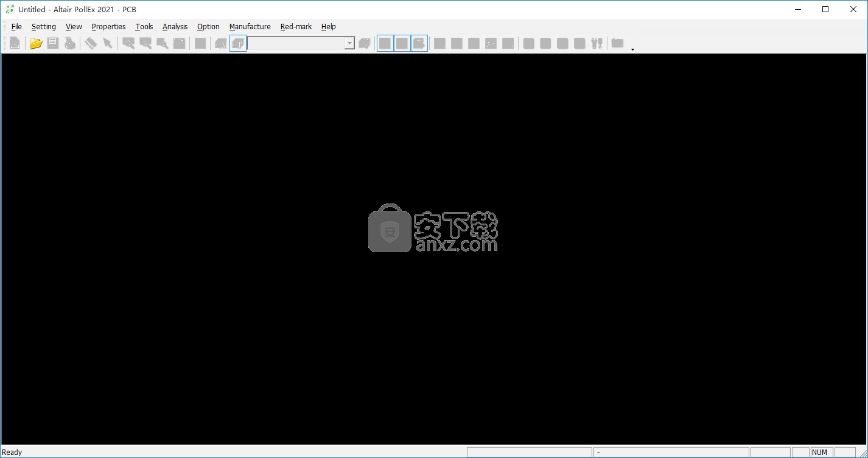
Task: Open the View menu
Action: tap(74, 27)
